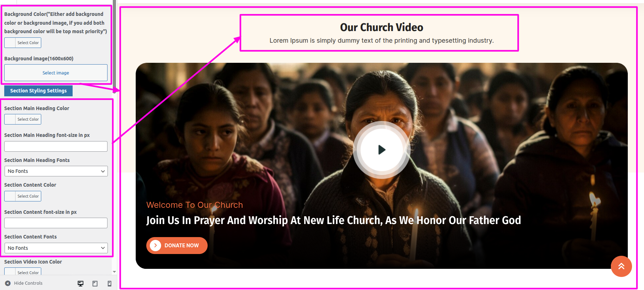Play the church video
The height and width of the screenshot is (290, 644).
coord(382,150)
